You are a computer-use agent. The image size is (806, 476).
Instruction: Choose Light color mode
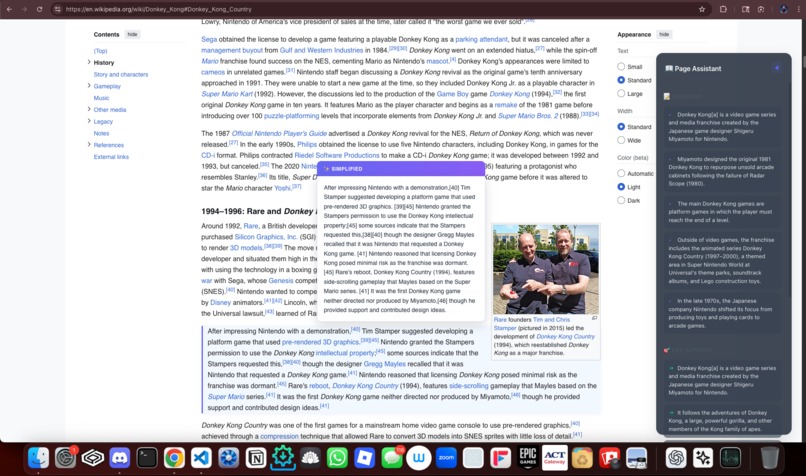pyautogui.click(x=621, y=187)
